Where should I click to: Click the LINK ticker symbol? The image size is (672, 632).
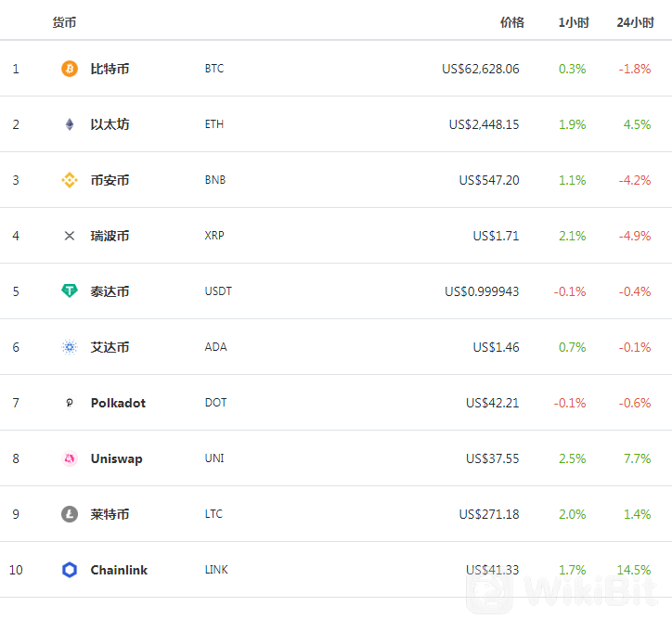point(216,570)
